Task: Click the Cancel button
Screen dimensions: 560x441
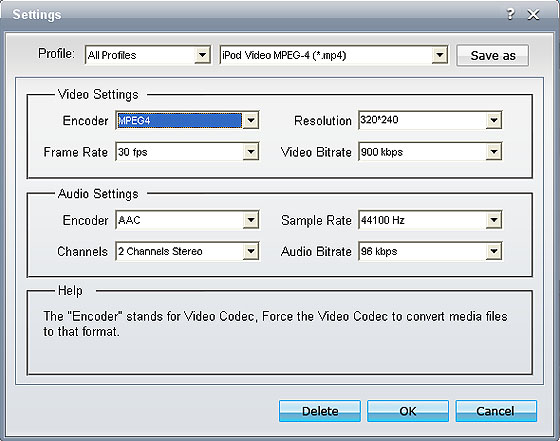Action: 496,411
